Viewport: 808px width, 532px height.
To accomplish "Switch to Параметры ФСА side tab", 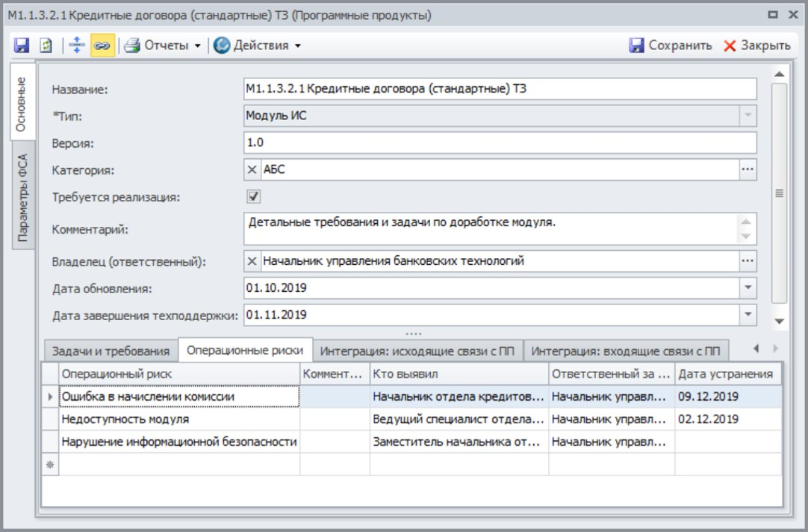I will (23, 198).
